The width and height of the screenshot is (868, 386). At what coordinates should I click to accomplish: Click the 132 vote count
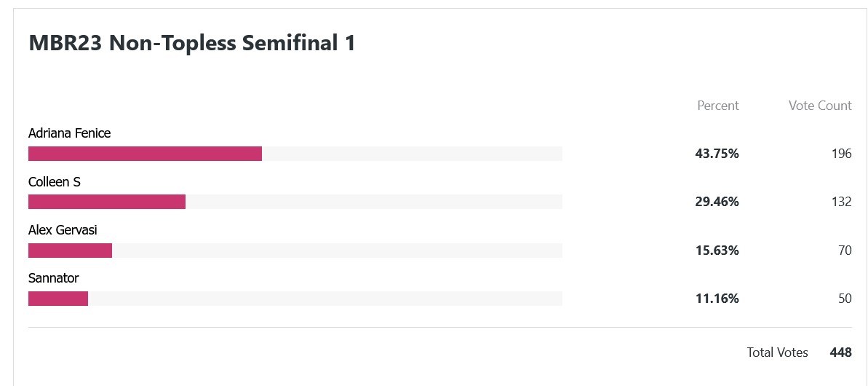tap(841, 202)
